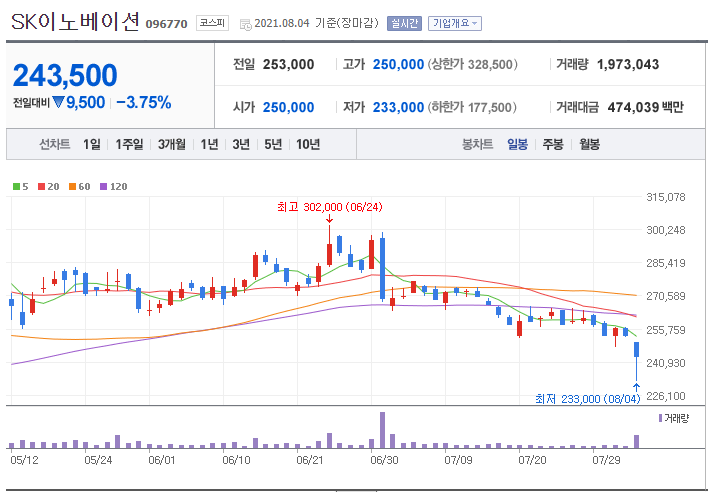Click the 저가 value 233,000

(398, 107)
